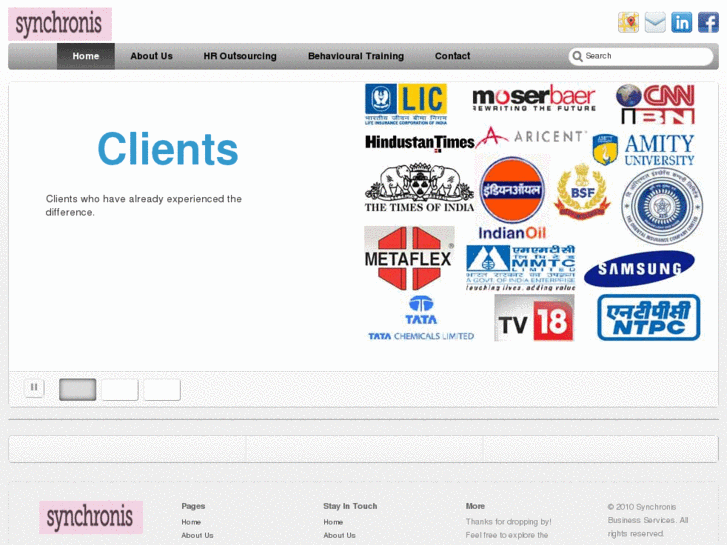Click the Clients slide heading
The width and height of the screenshot is (727, 545).
(168, 149)
